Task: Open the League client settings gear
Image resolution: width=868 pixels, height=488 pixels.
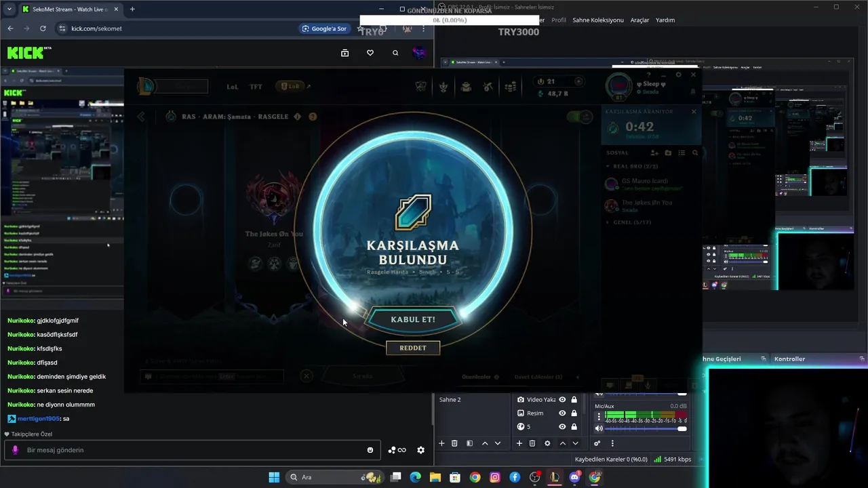Action: pyautogui.click(x=679, y=75)
